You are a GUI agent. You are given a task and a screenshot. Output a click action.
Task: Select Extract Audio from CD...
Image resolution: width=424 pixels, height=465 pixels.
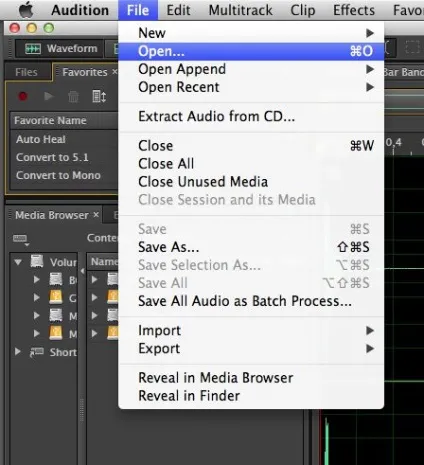point(251,117)
